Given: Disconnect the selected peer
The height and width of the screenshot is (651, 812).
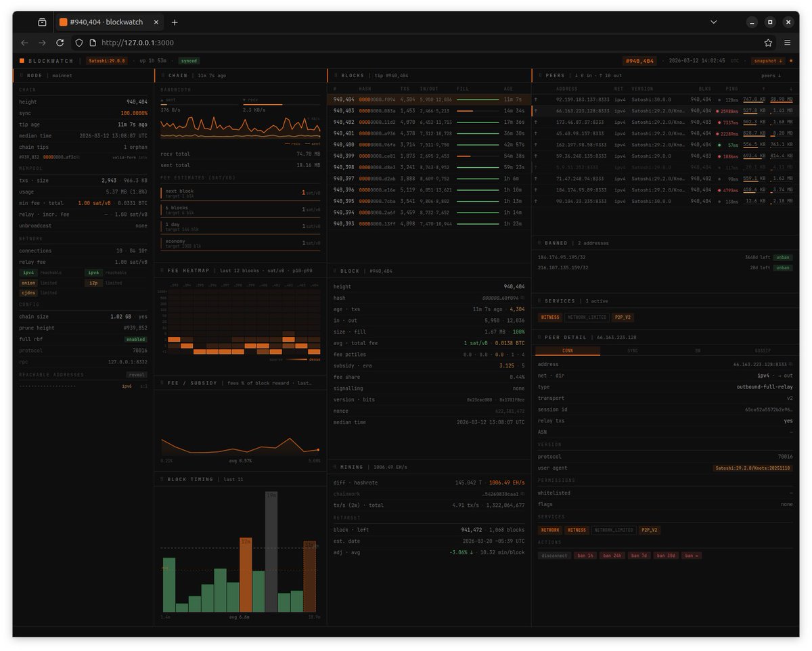Looking at the screenshot, I should [554, 556].
